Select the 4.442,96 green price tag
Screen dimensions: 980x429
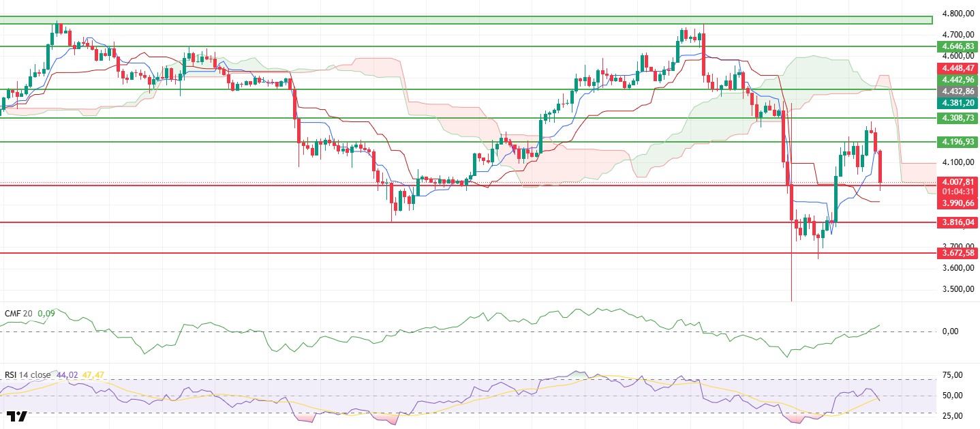(958, 80)
